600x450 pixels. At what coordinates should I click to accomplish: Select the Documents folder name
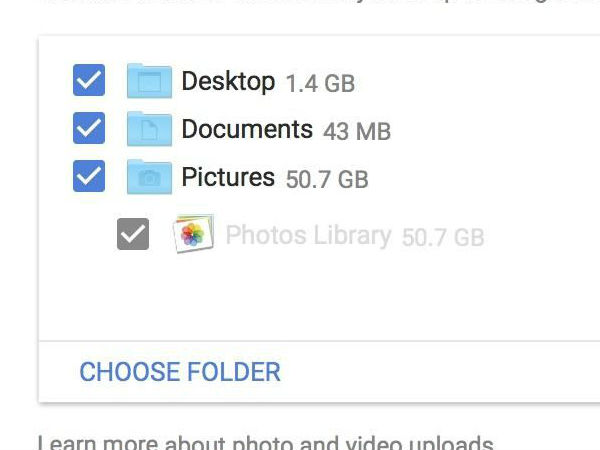247,129
